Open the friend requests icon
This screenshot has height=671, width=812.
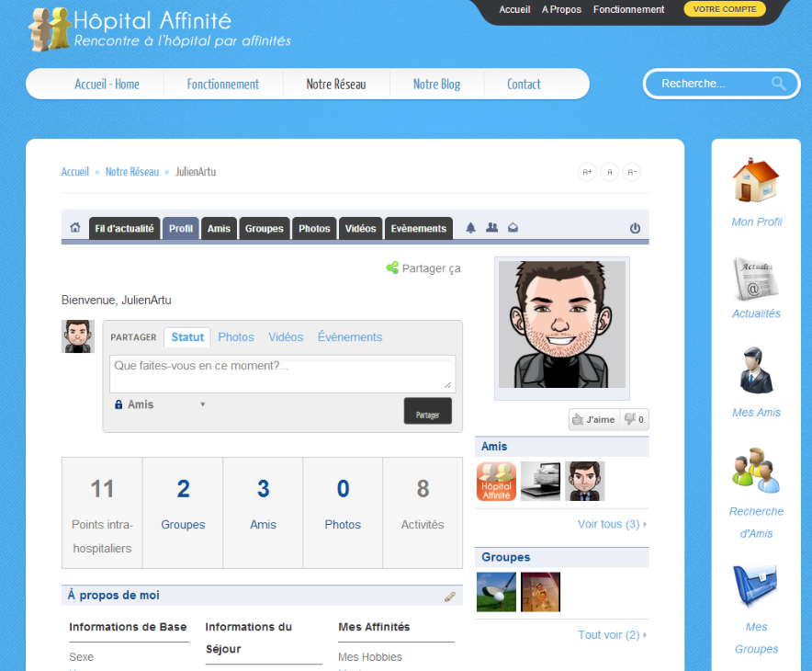pos(492,228)
